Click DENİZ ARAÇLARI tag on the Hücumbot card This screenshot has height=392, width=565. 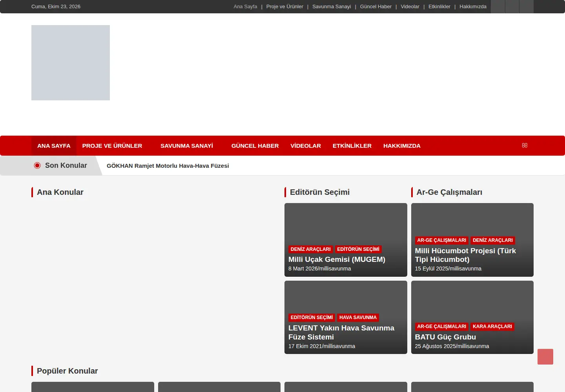point(493,240)
